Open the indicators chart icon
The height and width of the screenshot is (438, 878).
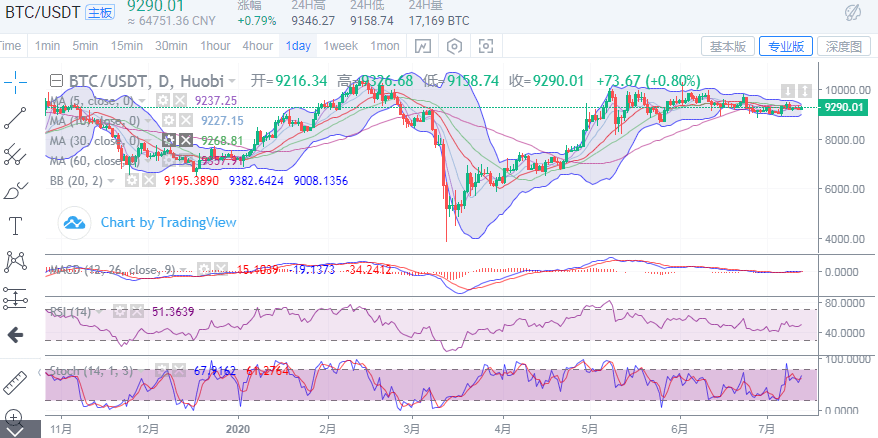423,46
